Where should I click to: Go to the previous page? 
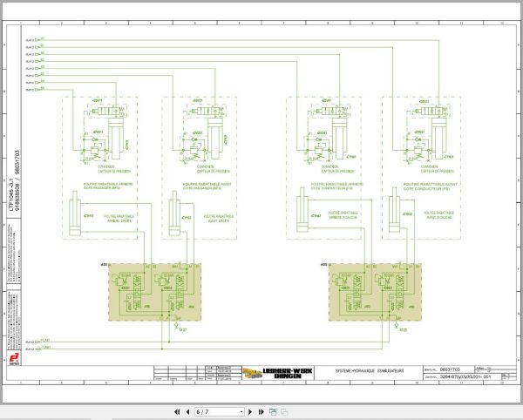[187, 412]
